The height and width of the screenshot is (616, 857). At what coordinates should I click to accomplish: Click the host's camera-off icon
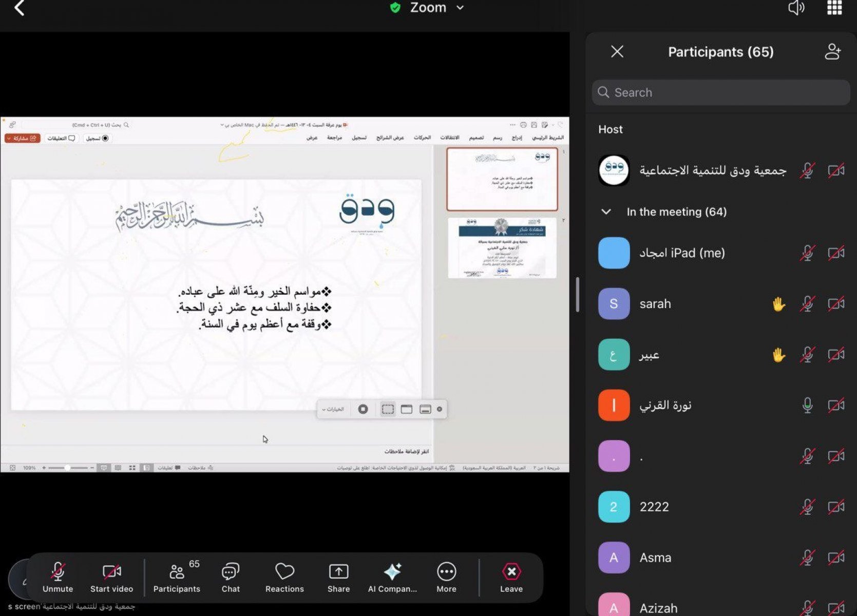(x=836, y=170)
